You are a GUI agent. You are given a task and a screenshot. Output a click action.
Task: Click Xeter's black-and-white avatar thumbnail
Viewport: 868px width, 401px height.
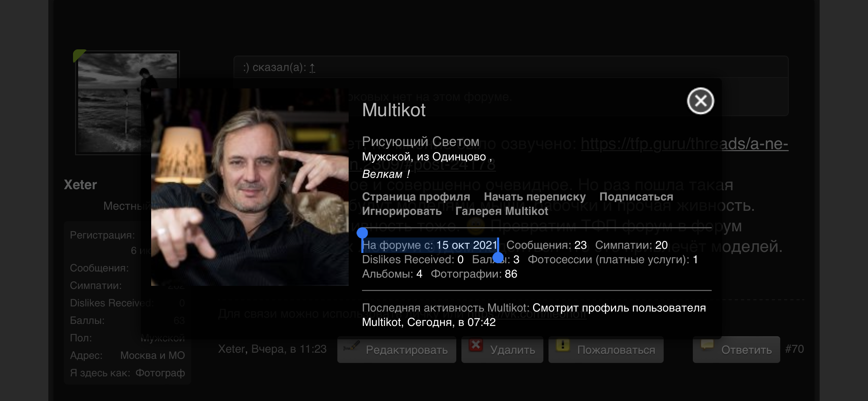click(127, 103)
